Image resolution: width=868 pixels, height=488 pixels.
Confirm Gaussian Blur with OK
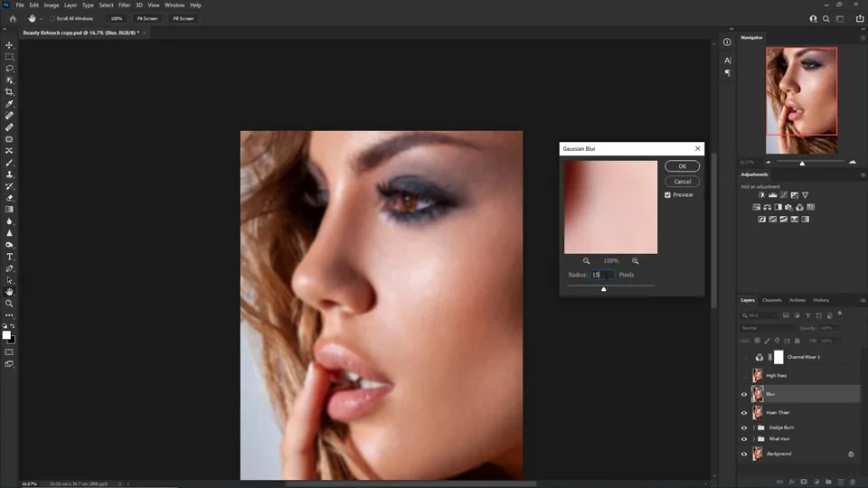(682, 166)
